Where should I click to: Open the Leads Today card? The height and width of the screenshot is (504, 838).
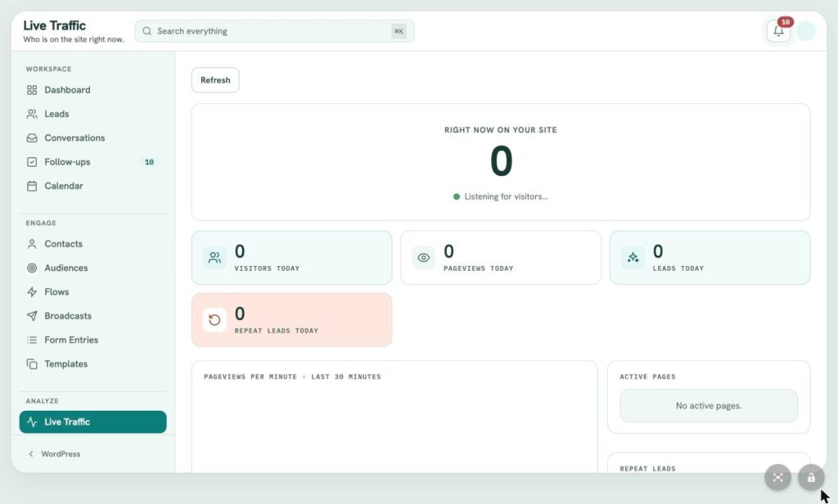(710, 258)
